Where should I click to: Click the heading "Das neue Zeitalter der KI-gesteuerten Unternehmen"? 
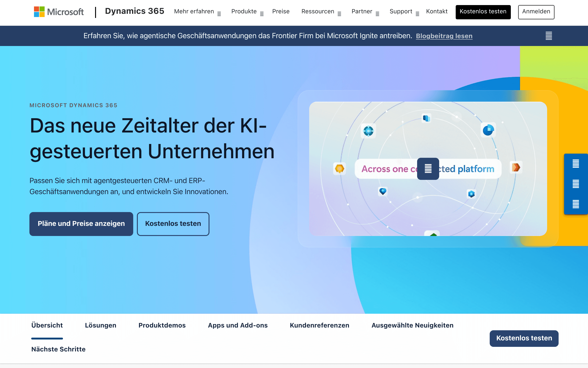pos(152,138)
